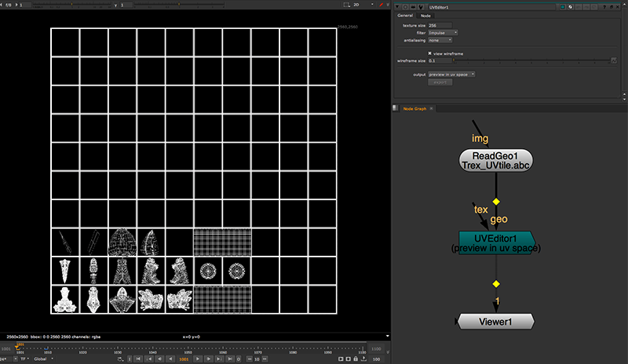
Task: Open the antialiasing dropdown
Action: (439, 39)
